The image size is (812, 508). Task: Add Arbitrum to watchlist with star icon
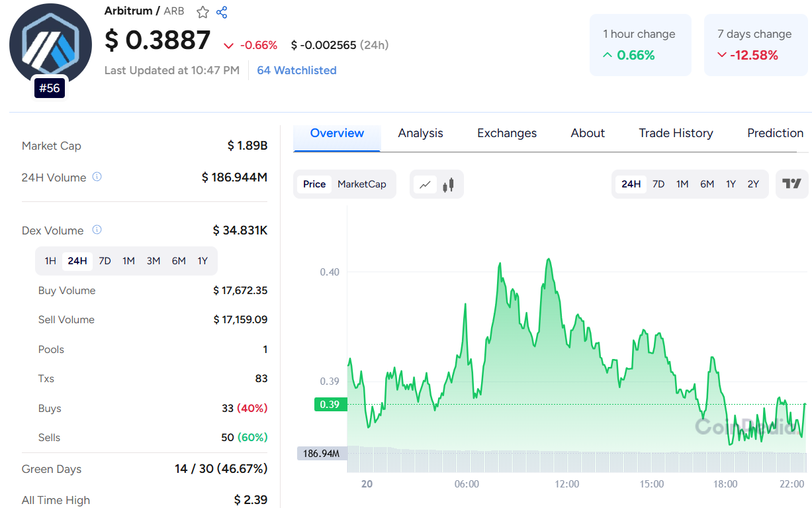click(x=203, y=12)
